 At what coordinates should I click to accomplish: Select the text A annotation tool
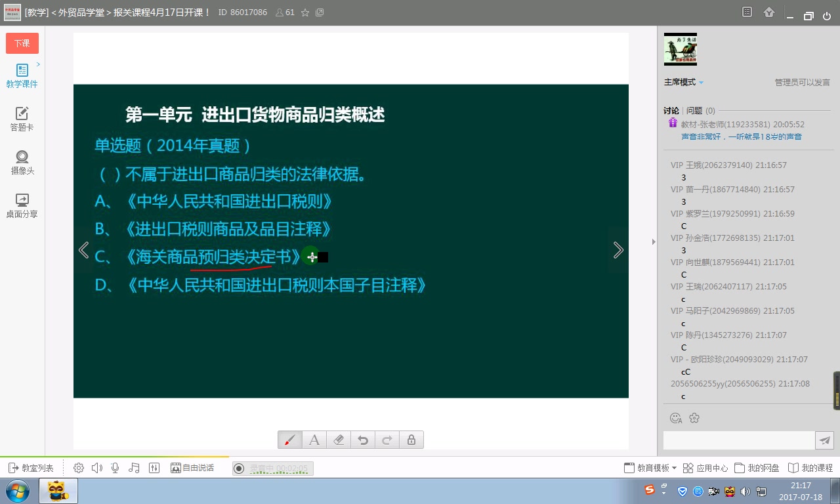point(314,440)
